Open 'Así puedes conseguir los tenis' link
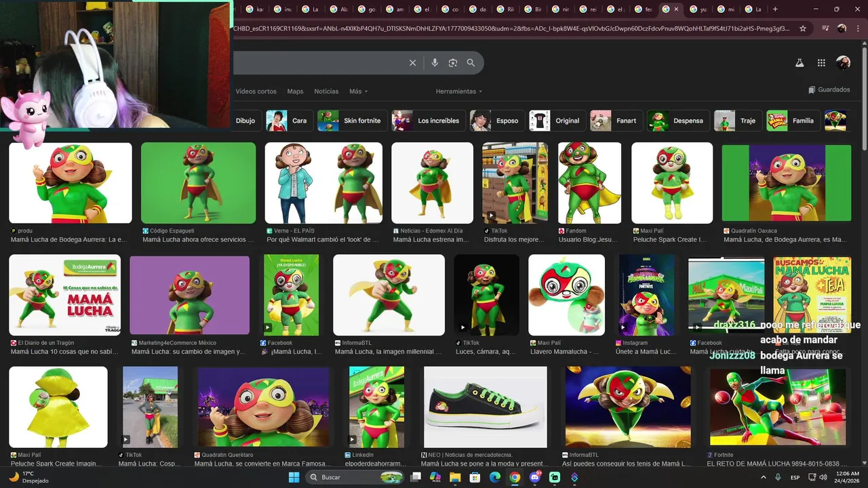Screen dimensions: 868x488 click(x=627, y=464)
